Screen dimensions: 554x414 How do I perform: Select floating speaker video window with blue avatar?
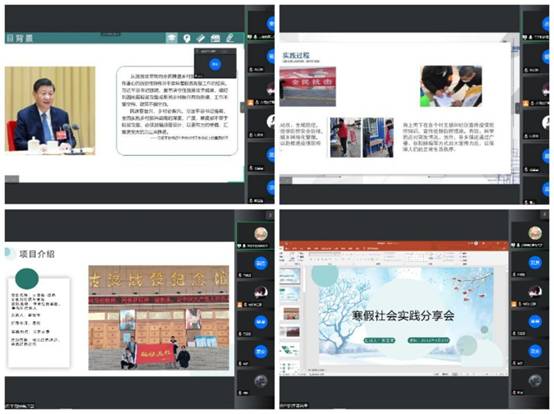215,64
